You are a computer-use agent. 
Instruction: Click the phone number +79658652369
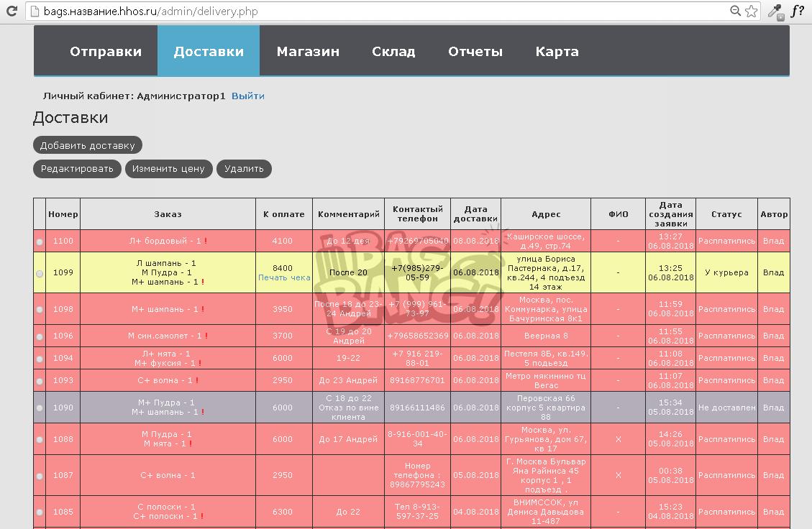point(417,336)
